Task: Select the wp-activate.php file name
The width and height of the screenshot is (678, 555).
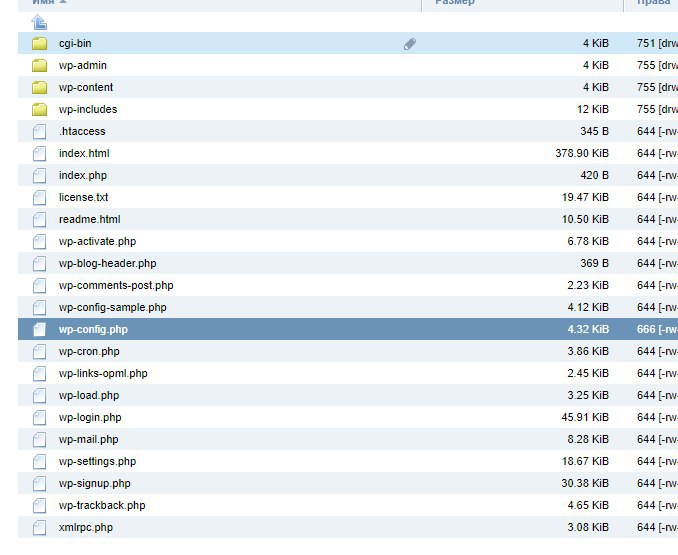Action: (x=97, y=242)
